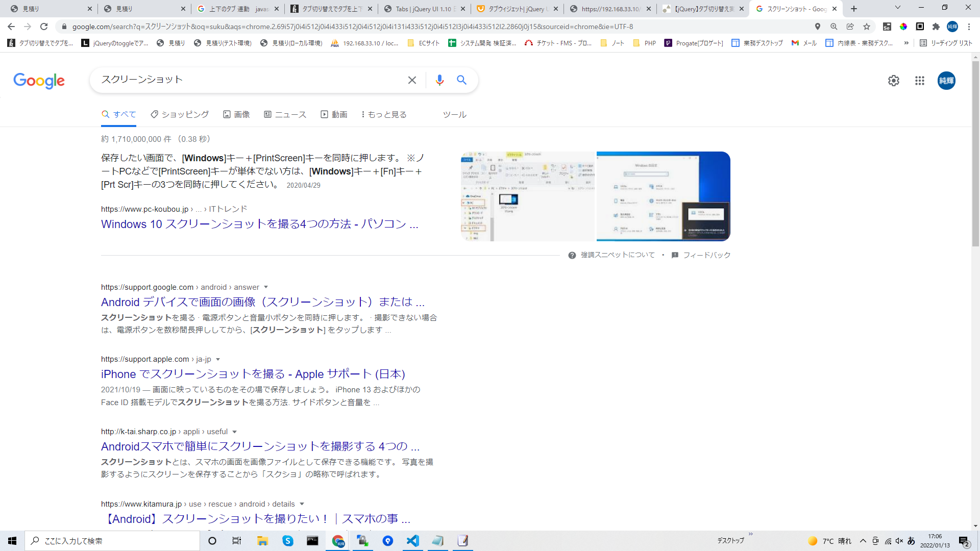
Task: Expand もっと見る search filter menu
Action: 384,114
